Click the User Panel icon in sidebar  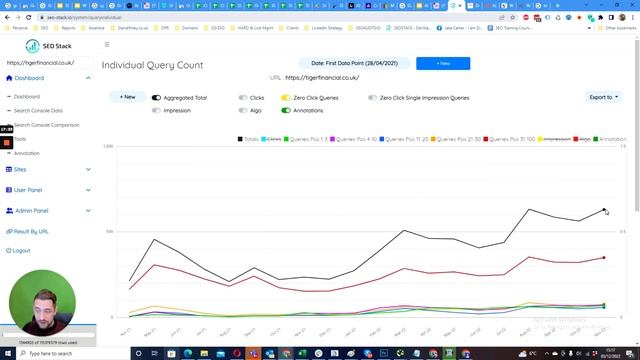click(9, 190)
